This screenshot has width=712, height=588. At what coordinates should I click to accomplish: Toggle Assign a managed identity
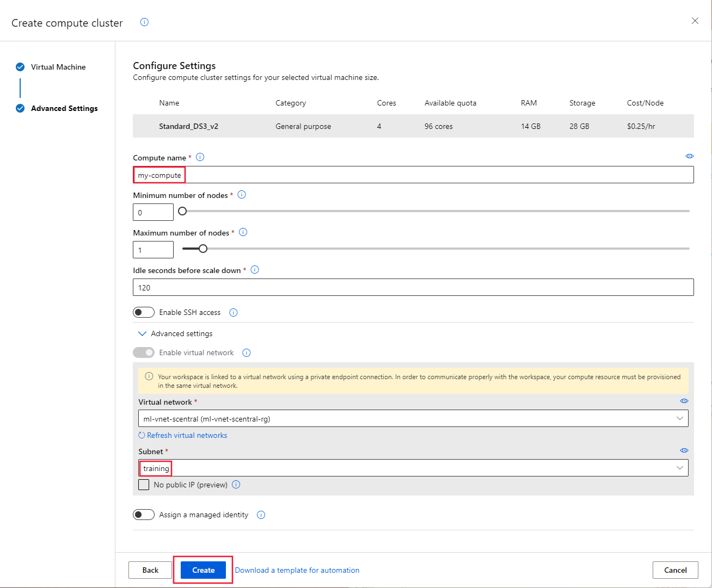(x=144, y=514)
